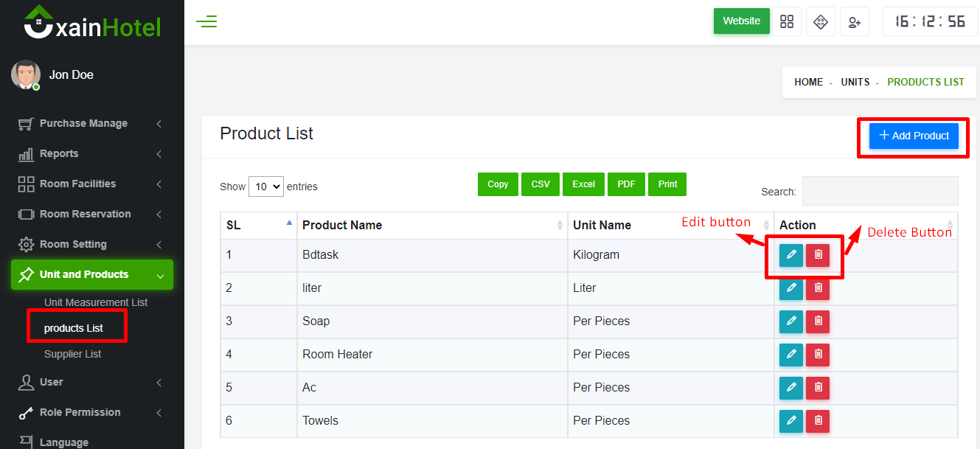The width and height of the screenshot is (980, 449).
Task: Delete the Towels product entry
Action: [818, 421]
